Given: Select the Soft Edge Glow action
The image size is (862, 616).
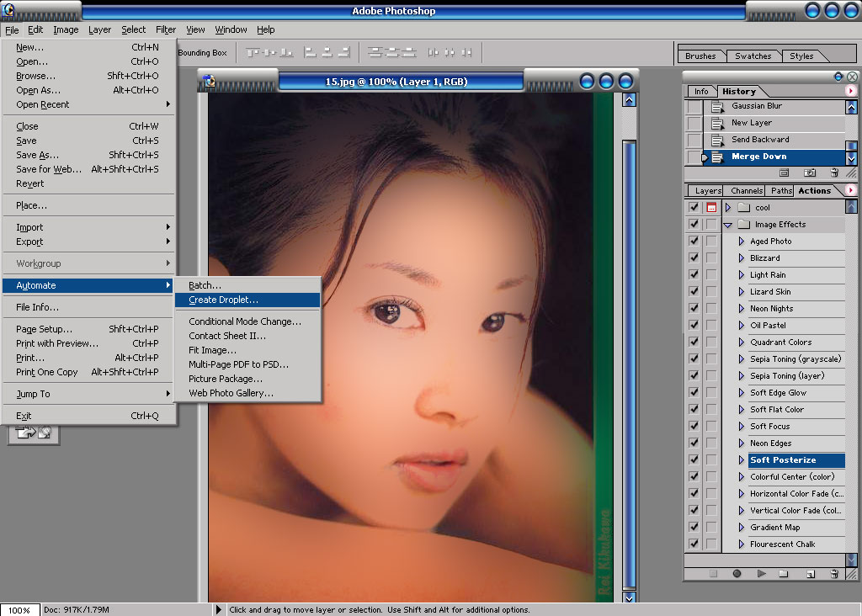Looking at the screenshot, I should click(778, 392).
